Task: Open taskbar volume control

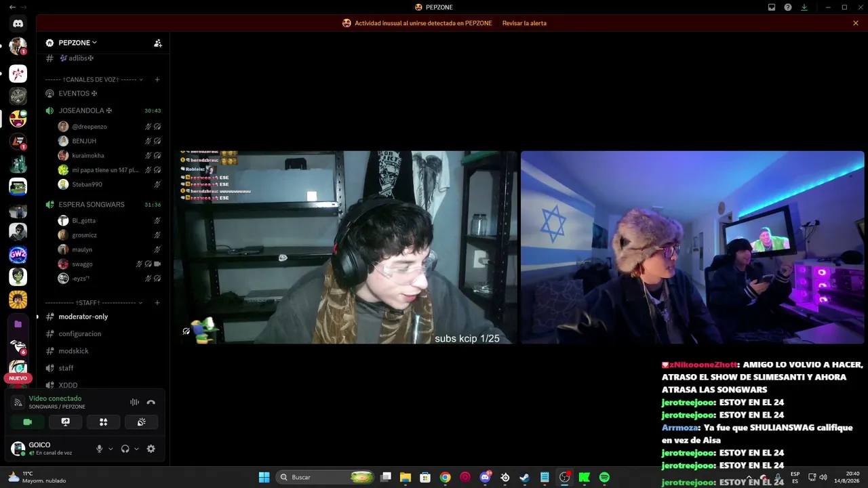Action: pyautogui.click(x=823, y=477)
